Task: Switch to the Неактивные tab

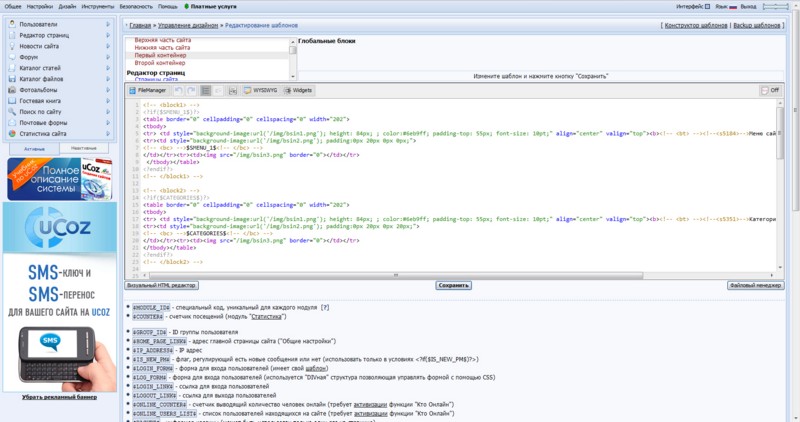Action: coord(84,148)
